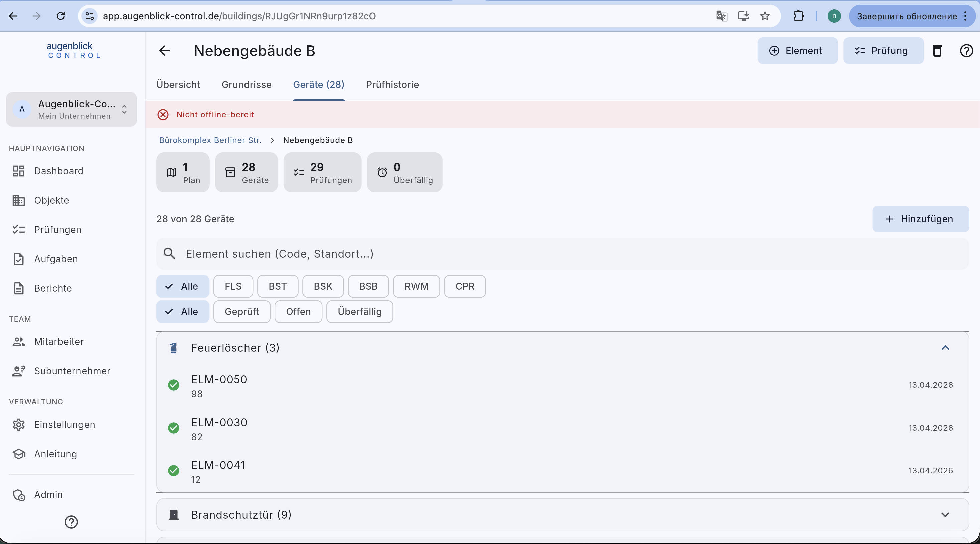980x544 pixels.
Task: Follow the Bürokomplex Berliner Str. breadcrumb link
Action: (x=210, y=140)
